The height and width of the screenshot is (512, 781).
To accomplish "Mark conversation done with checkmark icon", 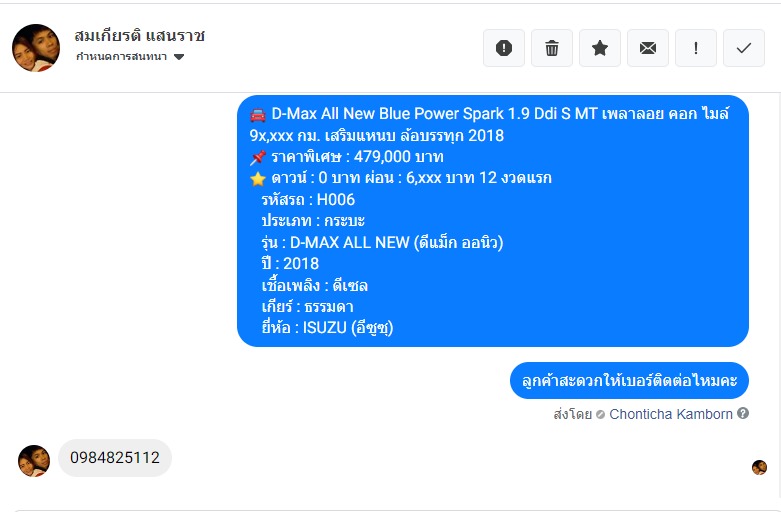I will click(x=744, y=48).
